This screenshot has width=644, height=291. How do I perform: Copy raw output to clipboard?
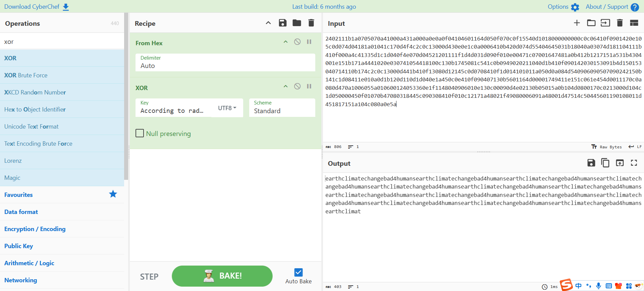[605, 163]
